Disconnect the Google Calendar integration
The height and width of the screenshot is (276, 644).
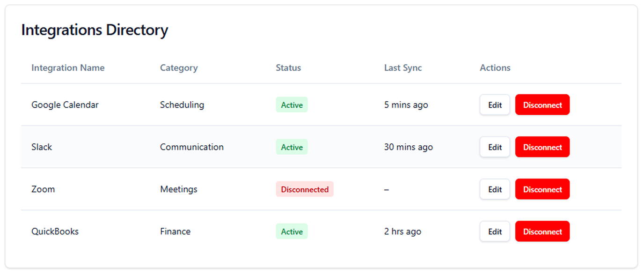pyautogui.click(x=542, y=105)
